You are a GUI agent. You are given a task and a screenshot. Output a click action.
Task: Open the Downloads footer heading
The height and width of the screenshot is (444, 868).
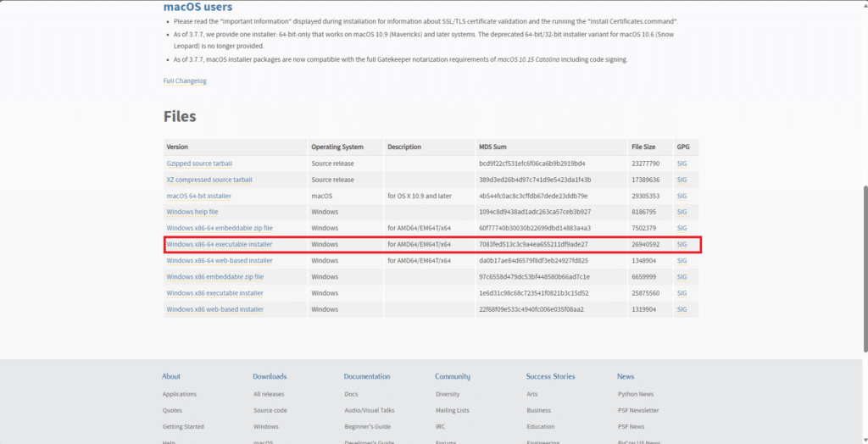270,376
